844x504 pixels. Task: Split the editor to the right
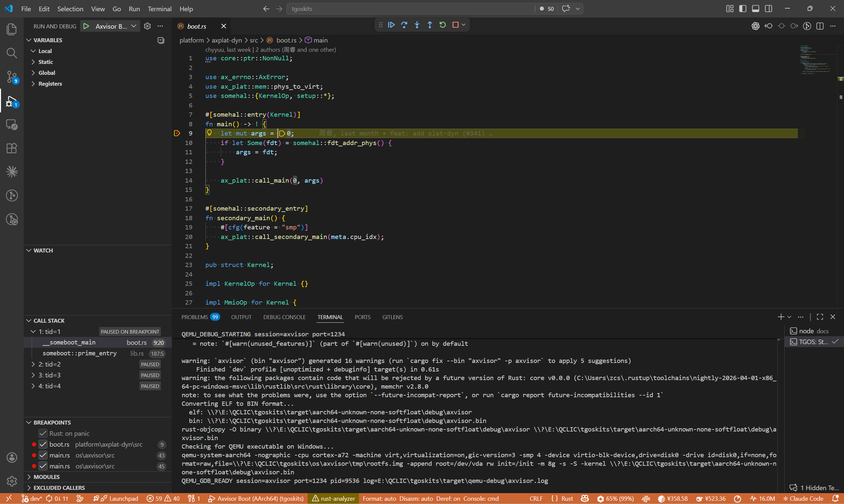(x=820, y=26)
